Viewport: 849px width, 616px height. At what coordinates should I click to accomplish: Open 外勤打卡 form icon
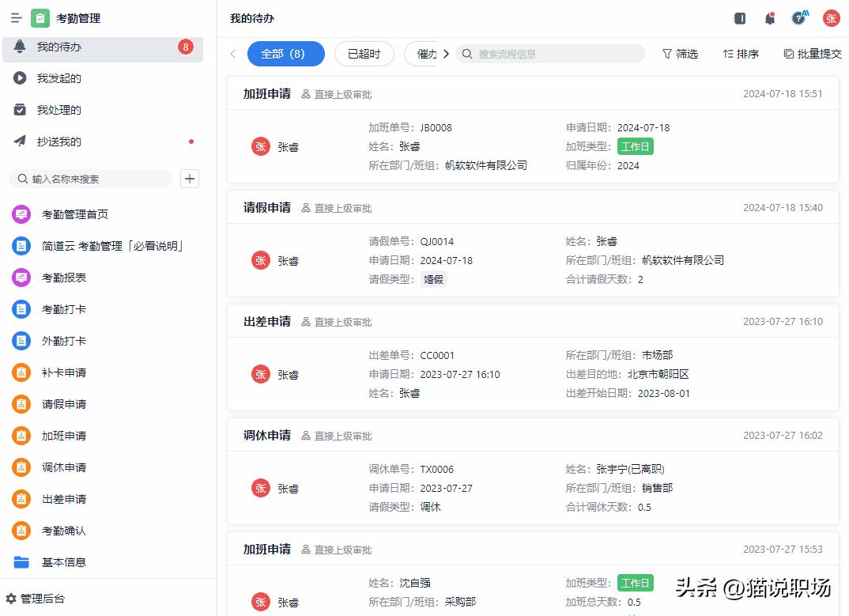21,341
